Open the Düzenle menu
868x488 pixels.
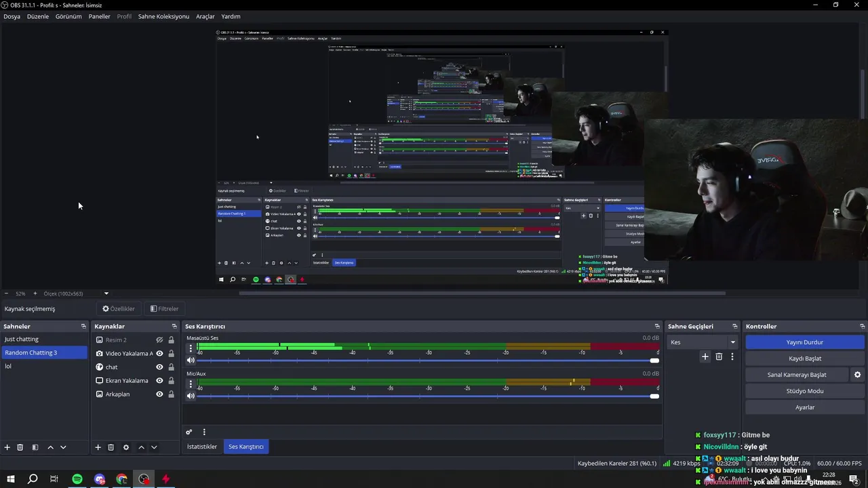pos(38,16)
